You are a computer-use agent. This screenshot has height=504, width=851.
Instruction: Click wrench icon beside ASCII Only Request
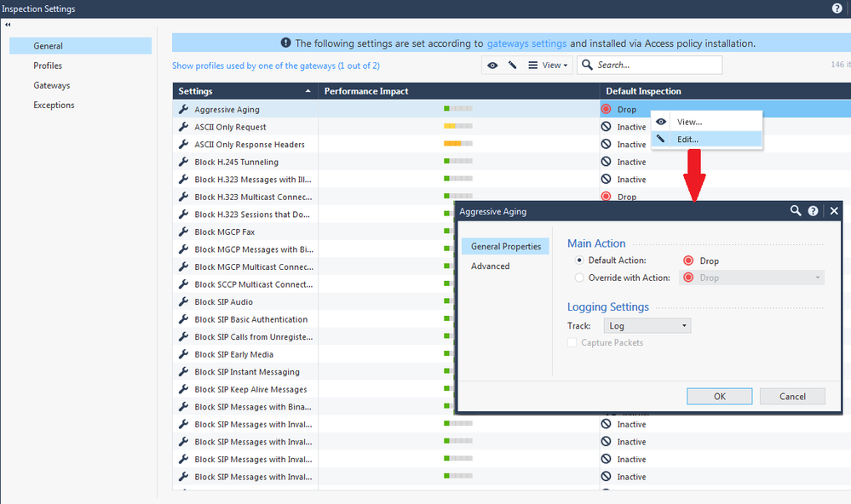coord(183,127)
